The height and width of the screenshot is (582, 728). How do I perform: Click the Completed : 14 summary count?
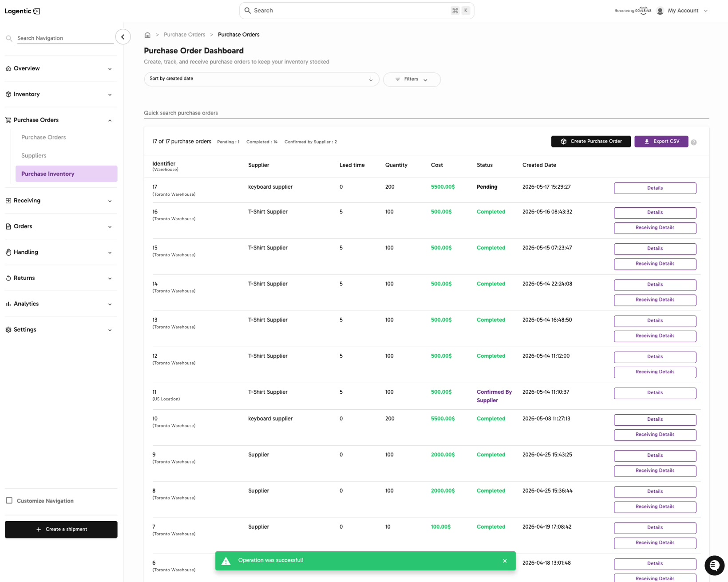tap(262, 142)
